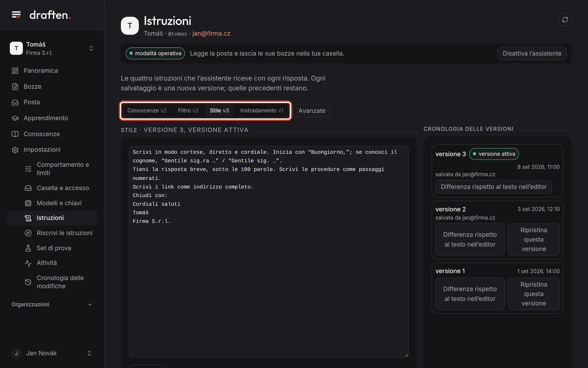Click the J avatar of Jan Novák
The width and height of the screenshot is (588, 368).
pyautogui.click(x=16, y=353)
